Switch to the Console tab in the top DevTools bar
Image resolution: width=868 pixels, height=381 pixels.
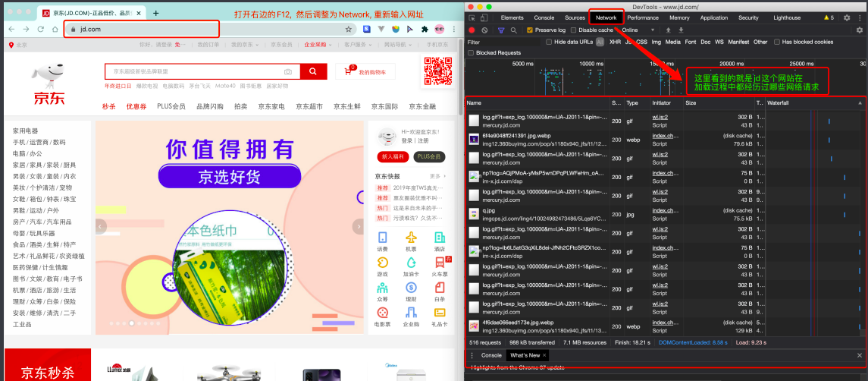coord(544,17)
